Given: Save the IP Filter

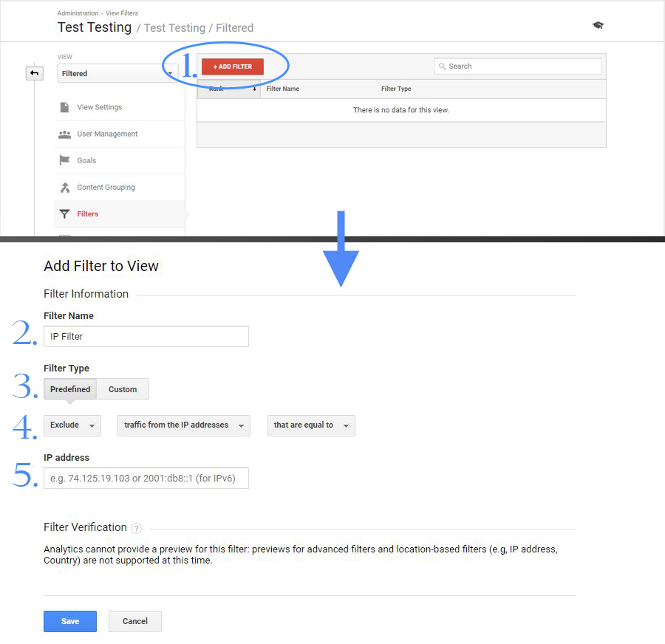Looking at the screenshot, I should coord(69,621).
